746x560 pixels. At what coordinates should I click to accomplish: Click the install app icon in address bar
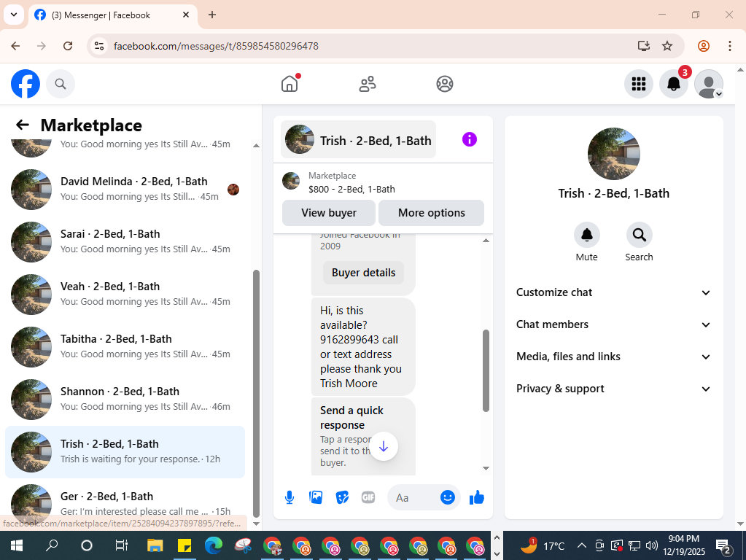coord(643,46)
